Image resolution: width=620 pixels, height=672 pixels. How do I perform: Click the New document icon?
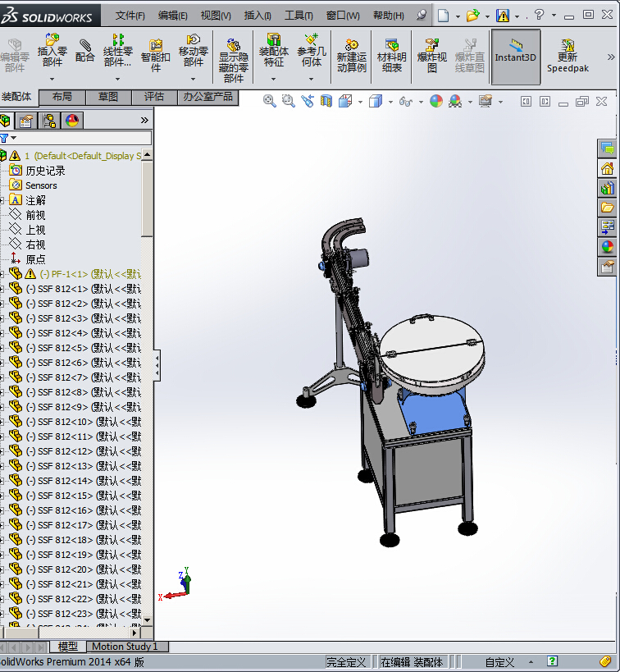point(444,16)
